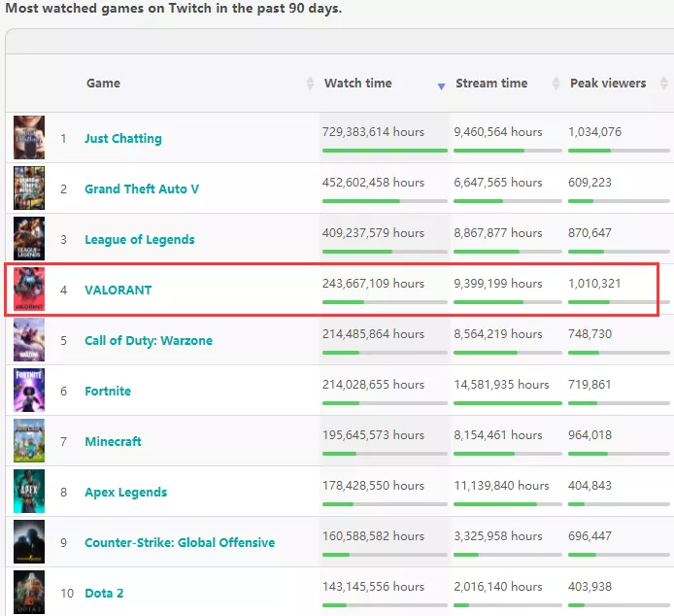The width and height of the screenshot is (674, 616).
Task: Click the Game column header
Action: coord(103,83)
